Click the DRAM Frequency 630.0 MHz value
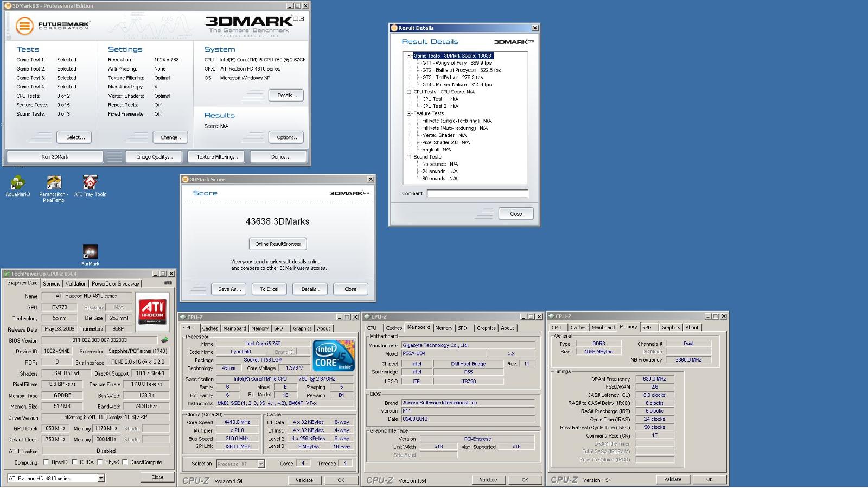 [x=654, y=379]
